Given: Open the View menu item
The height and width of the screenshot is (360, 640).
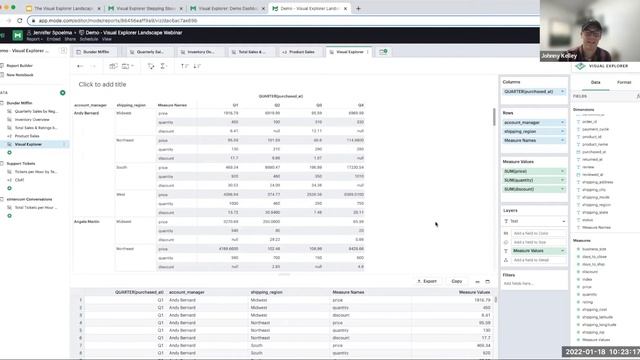Looking at the screenshot, I should point(107,39).
